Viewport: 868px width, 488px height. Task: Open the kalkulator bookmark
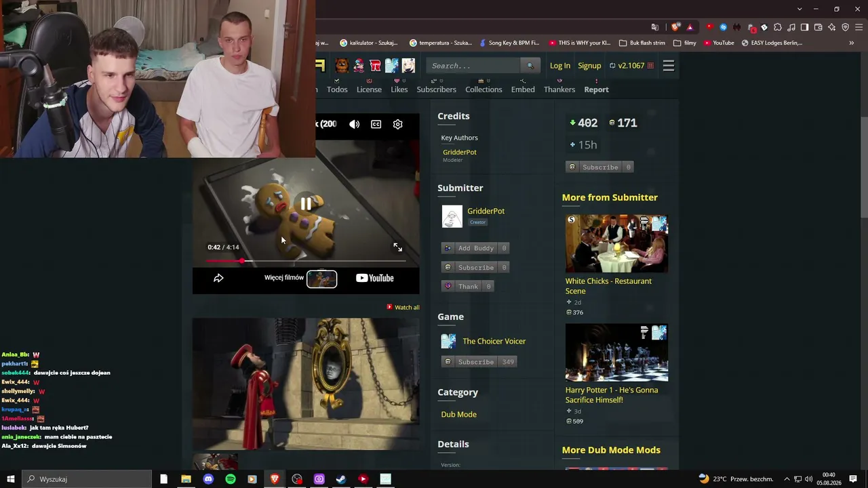pos(368,43)
